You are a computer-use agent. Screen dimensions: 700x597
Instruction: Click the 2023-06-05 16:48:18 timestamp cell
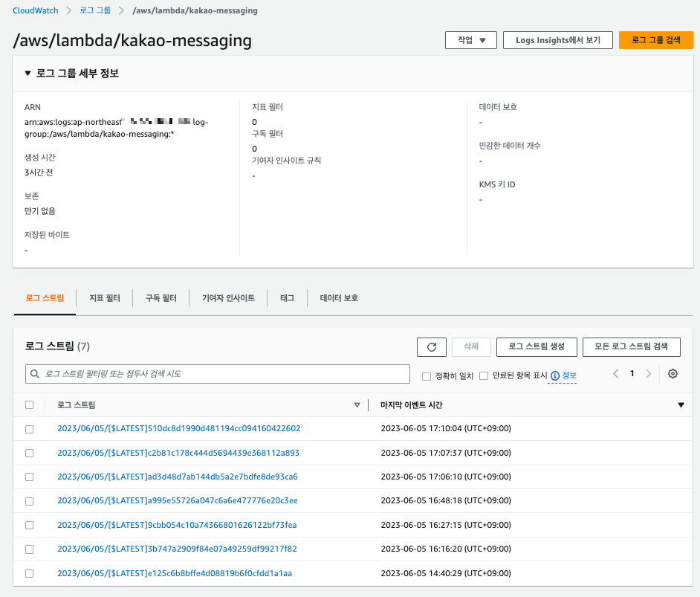click(446, 500)
